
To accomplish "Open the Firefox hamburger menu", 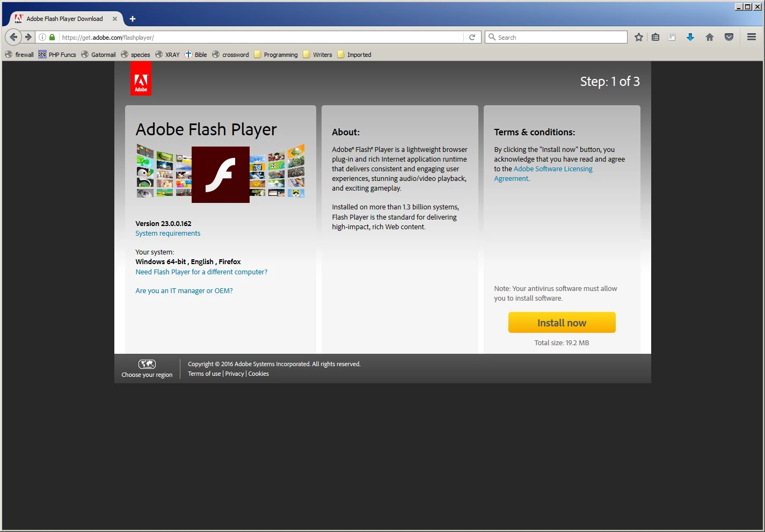I will (752, 37).
